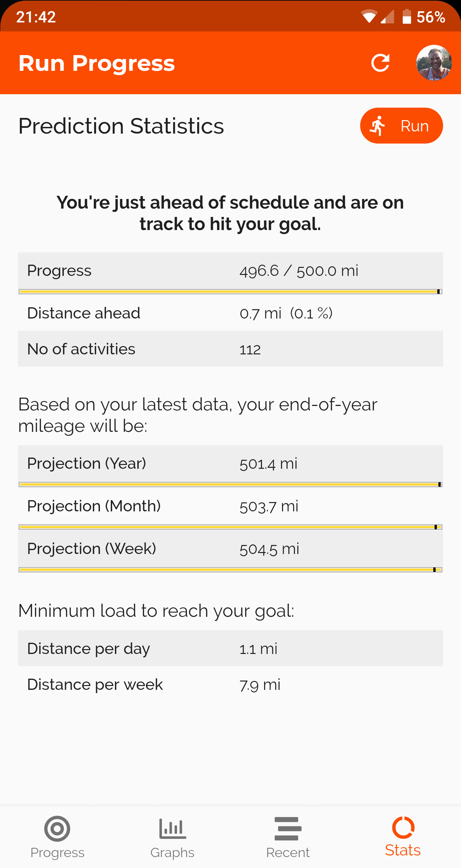Click the Projection (Week) progress bar
Viewport: 461px width, 868px height.
point(230,569)
